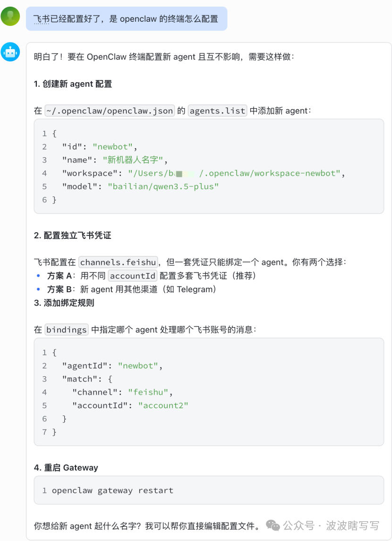This screenshot has height=541, width=392.
Task: Click the WeChat logo in the watermark
Action: tap(273, 525)
